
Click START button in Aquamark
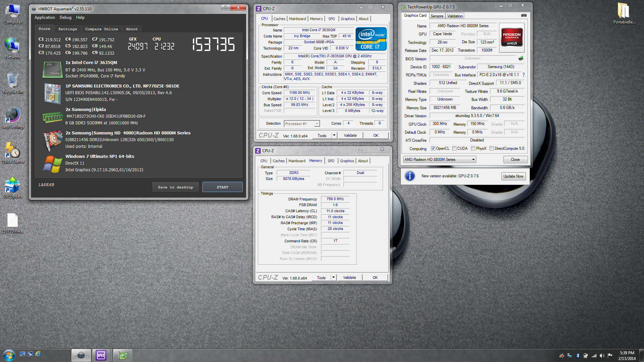coord(222,187)
